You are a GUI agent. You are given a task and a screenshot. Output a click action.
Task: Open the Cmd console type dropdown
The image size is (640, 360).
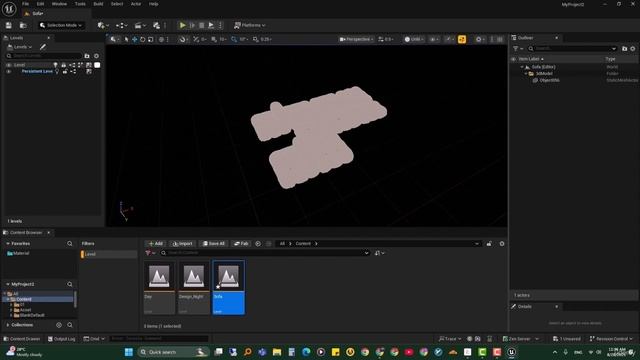(94, 339)
